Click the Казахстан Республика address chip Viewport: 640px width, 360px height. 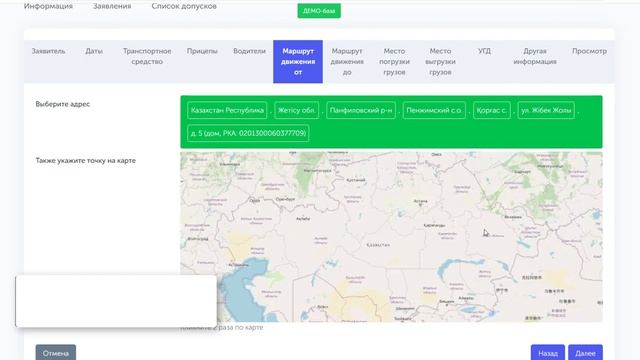coord(227,110)
